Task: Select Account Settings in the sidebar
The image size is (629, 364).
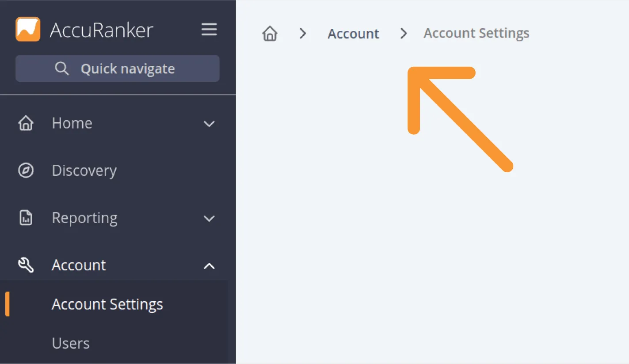Action: pyautogui.click(x=107, y=304)
